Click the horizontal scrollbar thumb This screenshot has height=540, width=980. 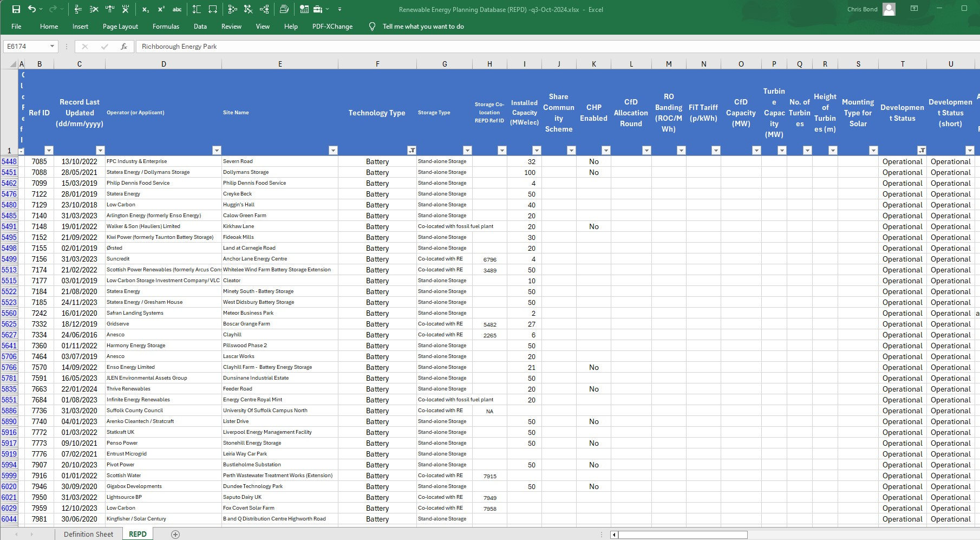[x=683, y=535]
